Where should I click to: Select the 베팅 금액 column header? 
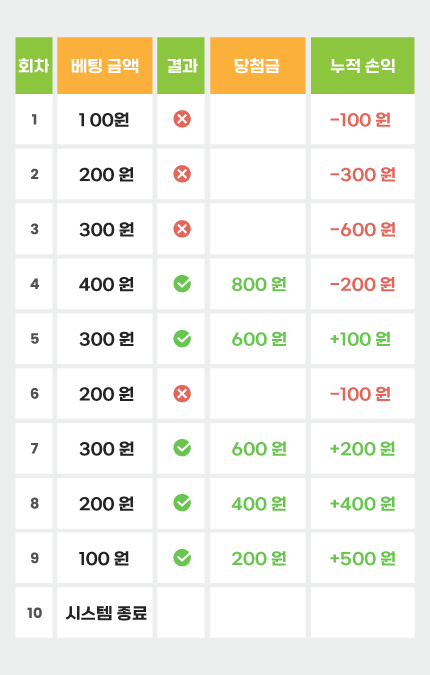pyautogui.click(x=105, y=65)
